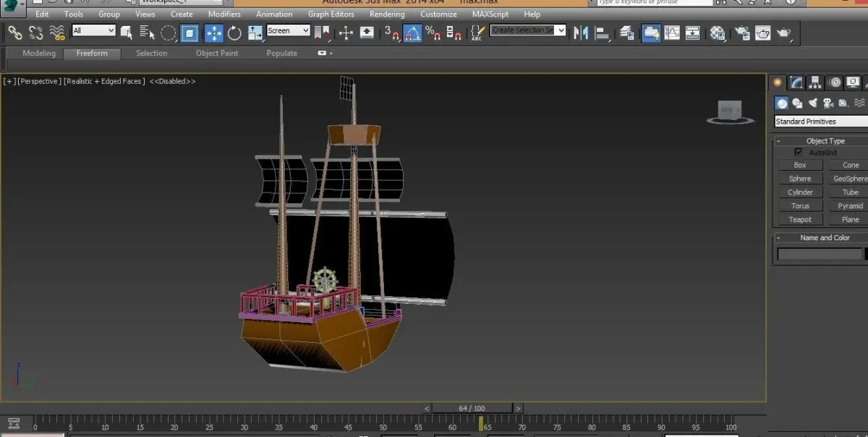This screenshot has height=437, width=868.
Task: Click the object name input field
Action: click(820, 254)
